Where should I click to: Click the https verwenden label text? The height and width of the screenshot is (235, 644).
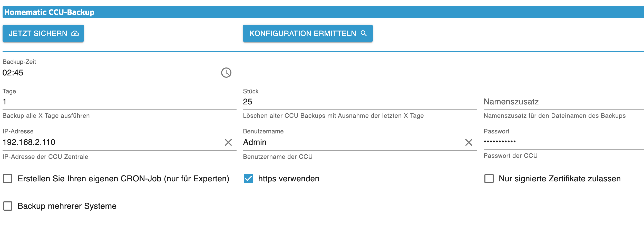pos(289,179)
